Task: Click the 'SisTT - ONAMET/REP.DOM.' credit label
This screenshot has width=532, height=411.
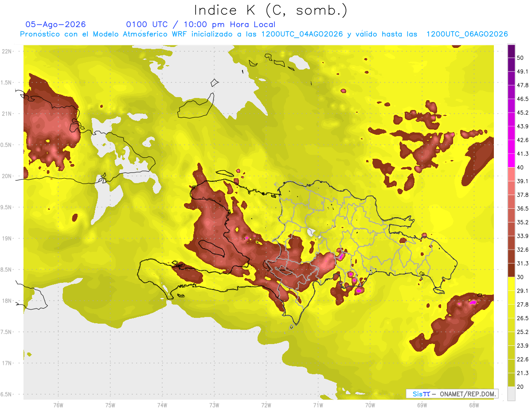Action: (453, 394)
